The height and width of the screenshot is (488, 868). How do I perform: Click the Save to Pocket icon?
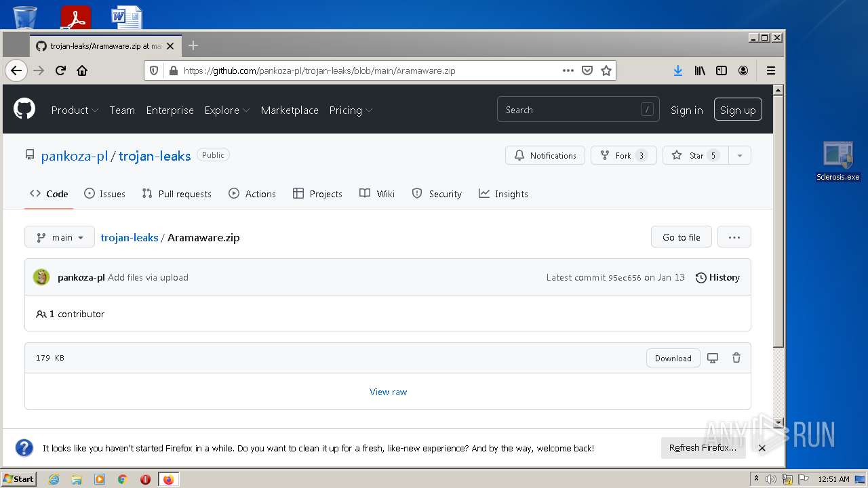[587, 70]
